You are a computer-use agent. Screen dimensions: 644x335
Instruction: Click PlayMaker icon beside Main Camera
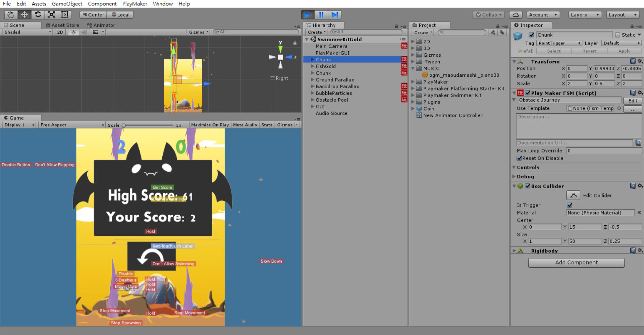click(x=404, y=46)
